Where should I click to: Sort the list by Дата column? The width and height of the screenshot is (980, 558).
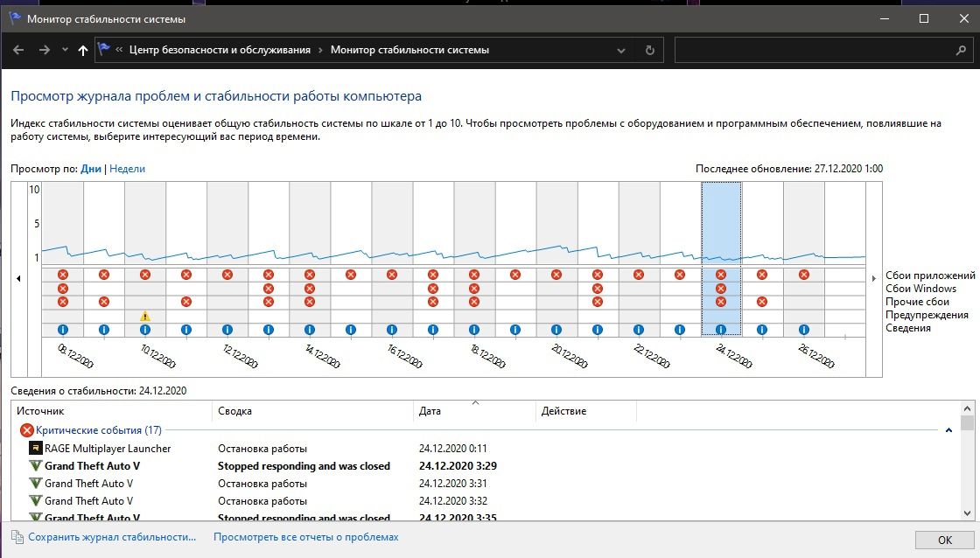(474, 411)
